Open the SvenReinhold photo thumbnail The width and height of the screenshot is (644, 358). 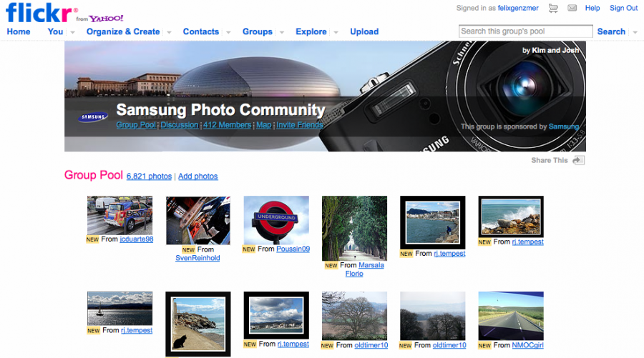[198, 220]
